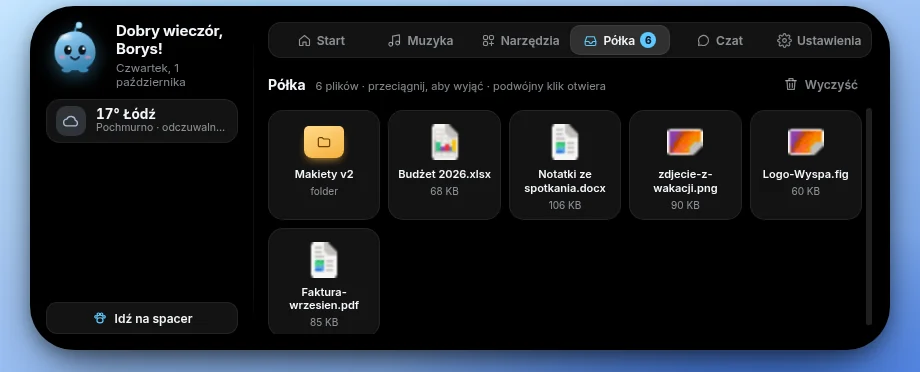Click the 85 KB size label
920x372 pixels.
coord(324,322)
